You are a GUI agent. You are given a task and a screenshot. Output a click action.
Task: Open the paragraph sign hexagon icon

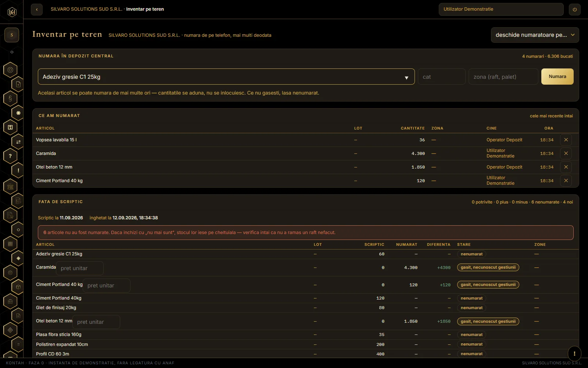point(10,99)
